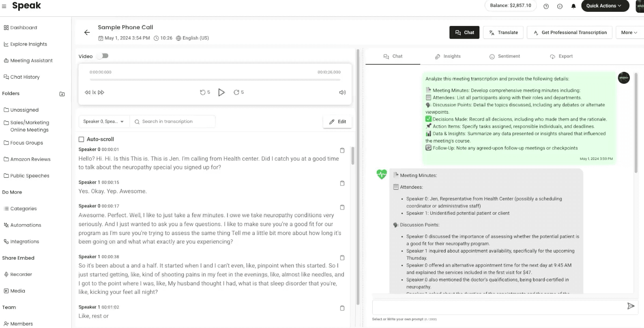Speed up playback with fast-forward icon
Viewport: 644px width, 328px height.
[101, 93]
